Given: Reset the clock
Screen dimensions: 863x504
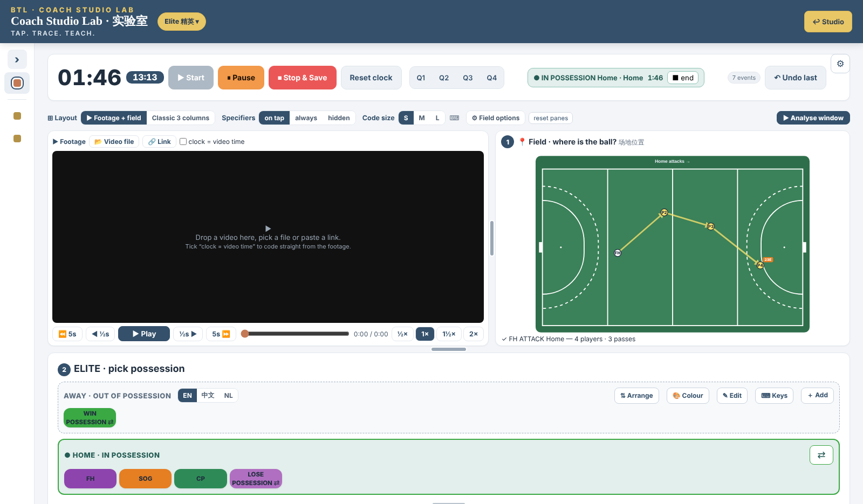Looking at the screenshot, I should (x=371, y=78).
